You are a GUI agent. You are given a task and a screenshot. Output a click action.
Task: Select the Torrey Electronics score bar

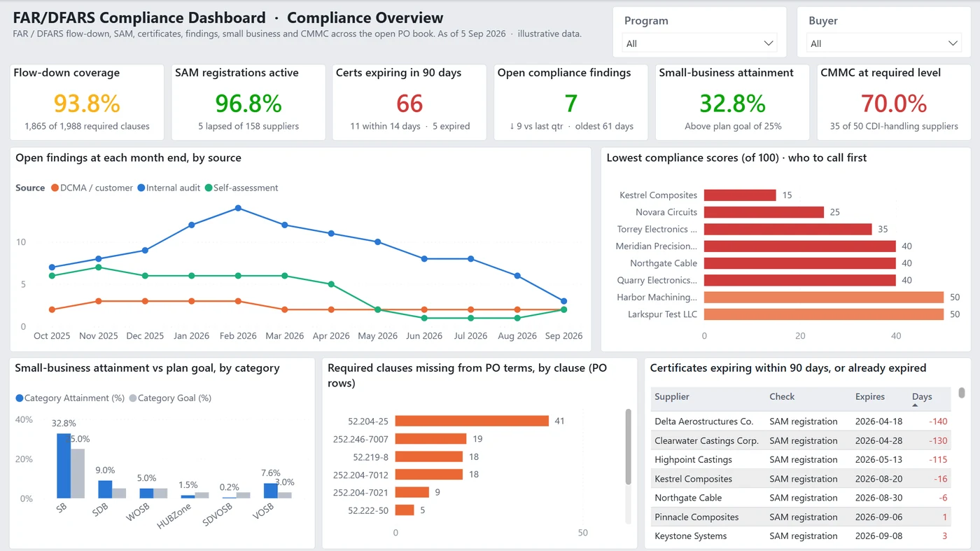787,229
